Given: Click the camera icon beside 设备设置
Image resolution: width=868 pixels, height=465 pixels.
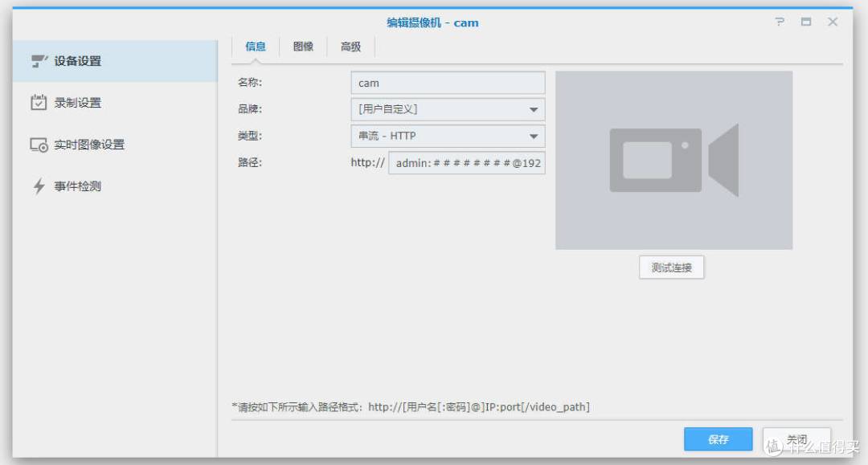Looking at the screenshot, I should 39,61.
